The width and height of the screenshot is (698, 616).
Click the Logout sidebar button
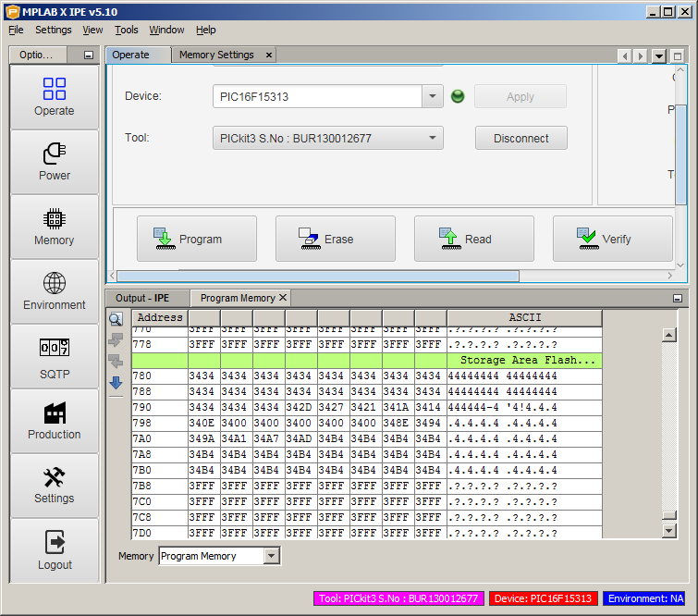click(x=55, y=550)
